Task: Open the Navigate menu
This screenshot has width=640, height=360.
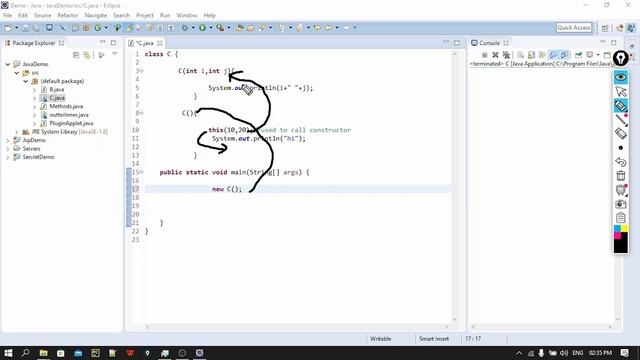Action: [96, 16]
